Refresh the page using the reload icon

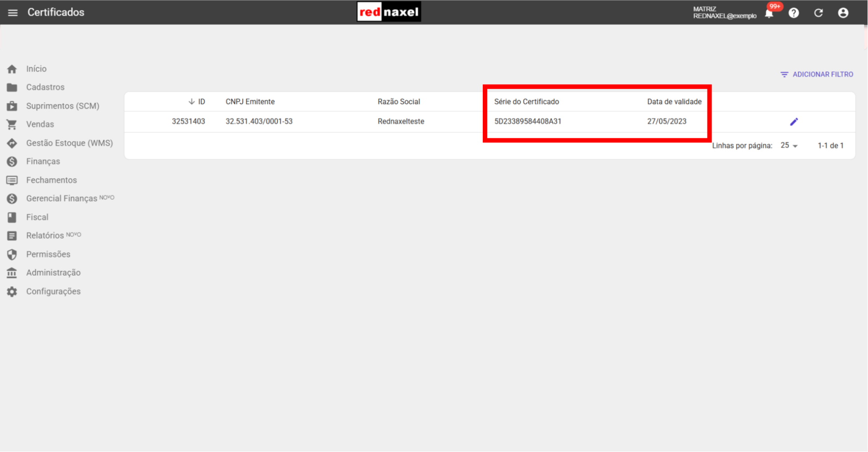(x=818, y=13)
